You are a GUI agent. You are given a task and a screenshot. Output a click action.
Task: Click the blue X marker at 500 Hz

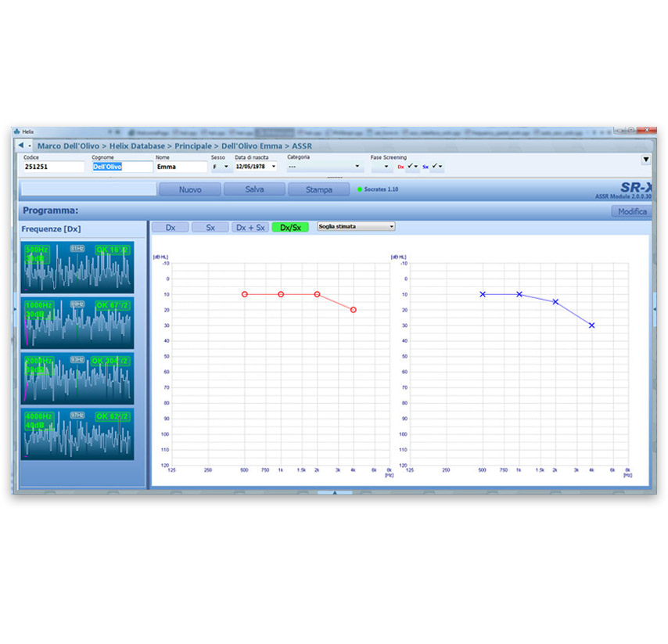coord(483,294)
